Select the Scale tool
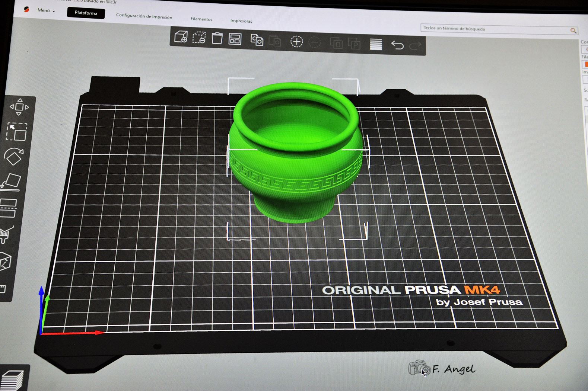The height and width of the screenshot is (391, 588). (17, 132)
